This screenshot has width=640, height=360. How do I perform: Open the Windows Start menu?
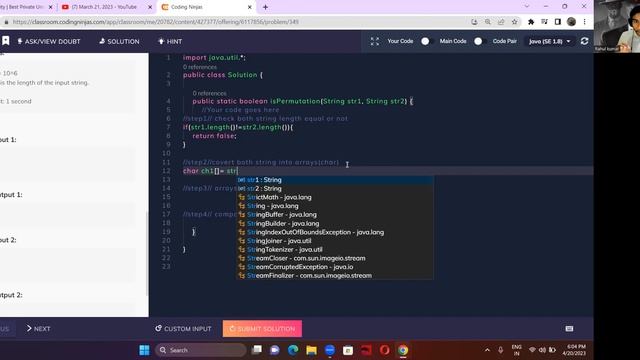click(x=144, y=350)
